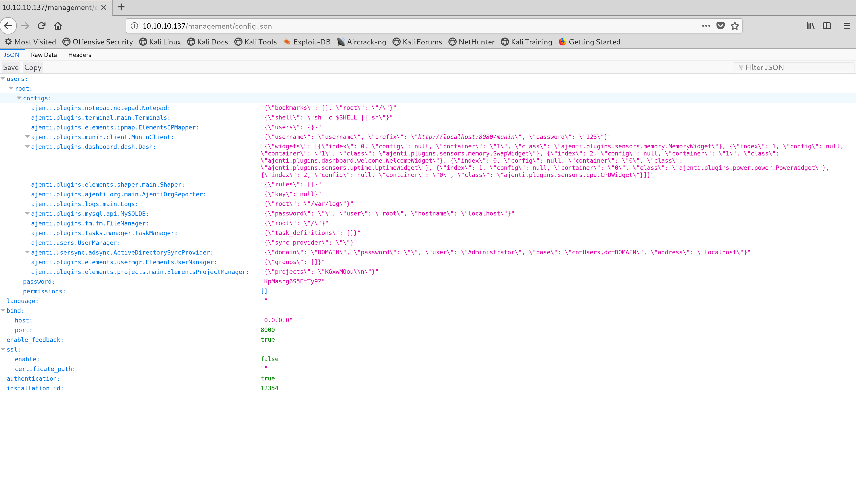The width and height of the screenshot is (856, 504).
Task: Toggle the sidebar view icon
Action: point(827,26)
